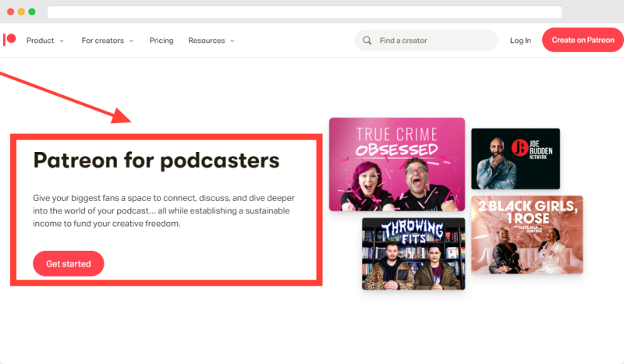This screenshot has width=624, height=364.
Task: Click the Log In link
Action: pyautogui.click(x=520, y=41)
